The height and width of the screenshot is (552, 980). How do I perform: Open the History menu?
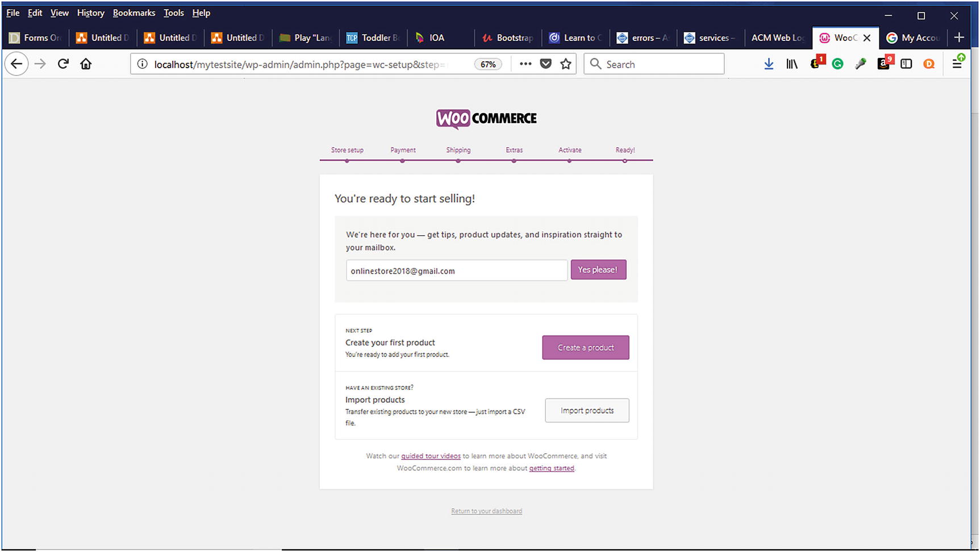click(91, 12)
